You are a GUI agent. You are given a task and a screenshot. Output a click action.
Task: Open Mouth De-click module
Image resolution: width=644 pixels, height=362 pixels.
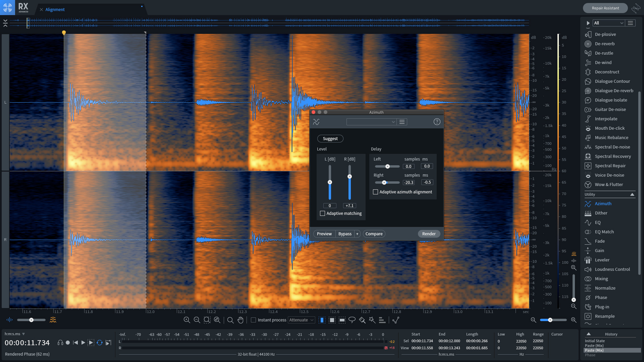[x=609, y=128]
